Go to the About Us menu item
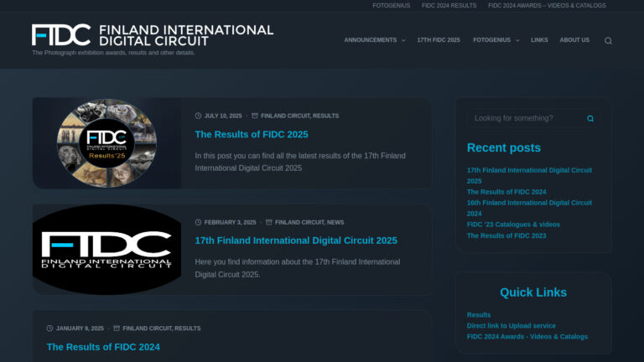This screenshot has height=362, width=644. coord(574,40)
